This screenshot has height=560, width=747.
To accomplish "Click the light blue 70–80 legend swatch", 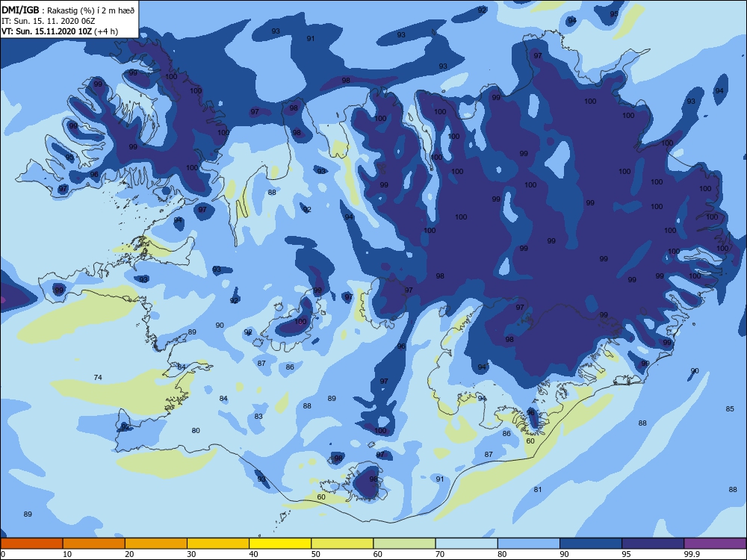I will (467, 544).
